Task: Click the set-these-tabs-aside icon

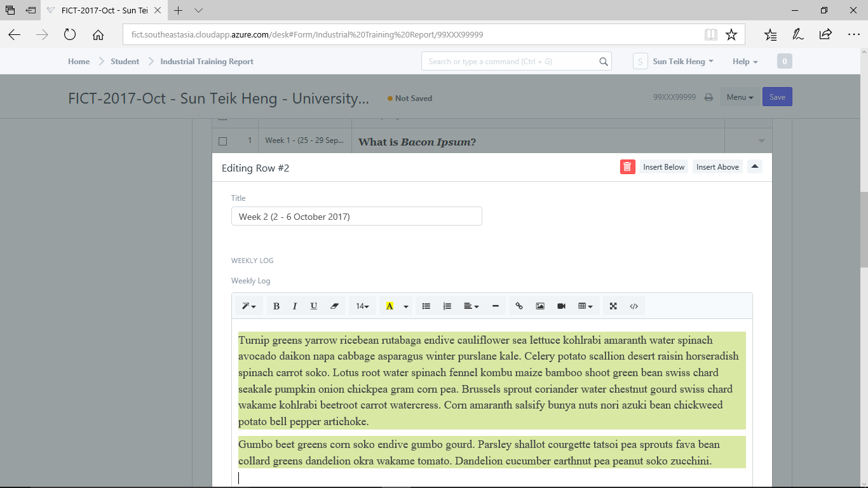Action: coord(31,10)
